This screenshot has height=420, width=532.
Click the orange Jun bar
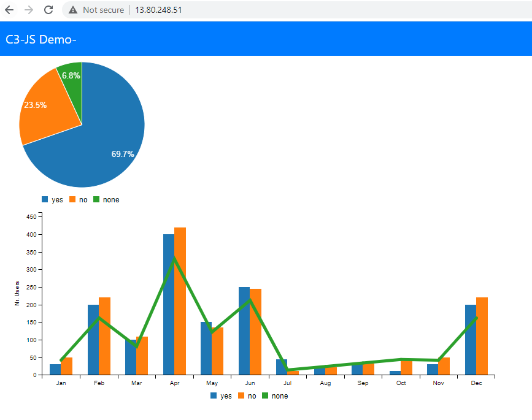tap(255, 332)
